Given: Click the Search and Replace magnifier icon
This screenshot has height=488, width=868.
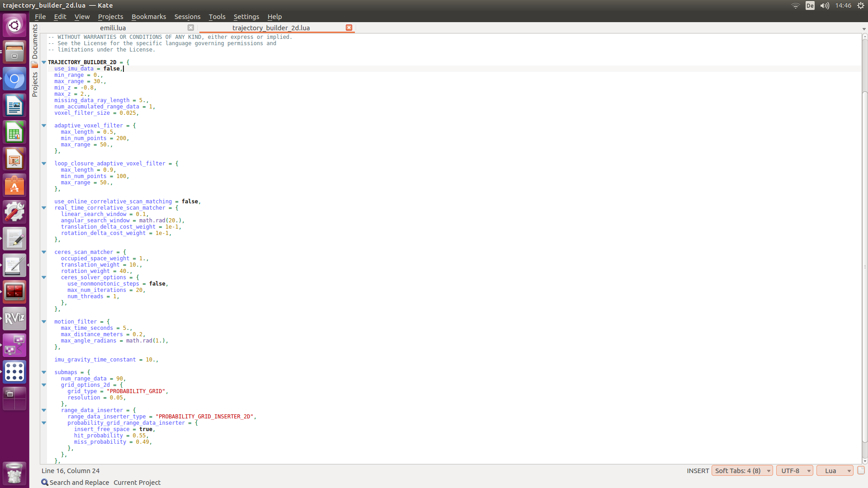Looking at the screenshot, I should tap(44, 483).
